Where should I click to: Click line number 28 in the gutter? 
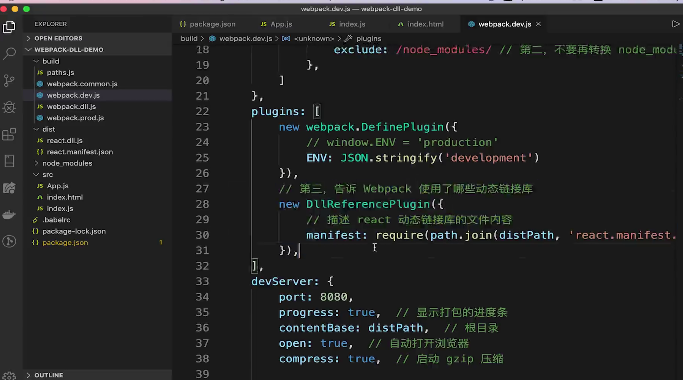[x=202, y=204]
